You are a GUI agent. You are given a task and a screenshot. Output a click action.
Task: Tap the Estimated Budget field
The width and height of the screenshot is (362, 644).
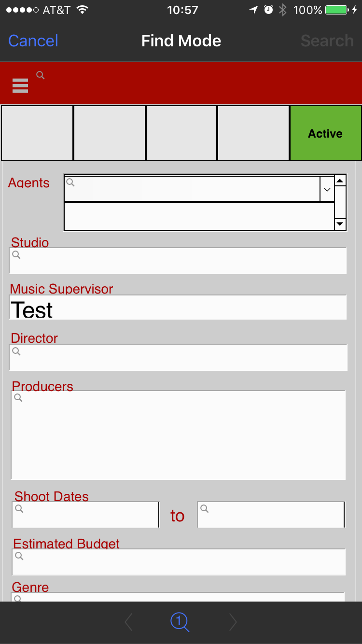coord(179,562)
